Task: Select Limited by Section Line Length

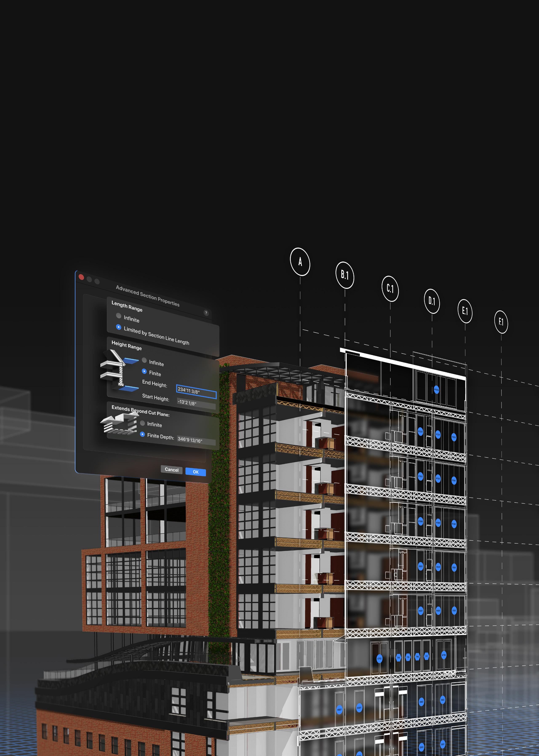Action: coord(119,327)
